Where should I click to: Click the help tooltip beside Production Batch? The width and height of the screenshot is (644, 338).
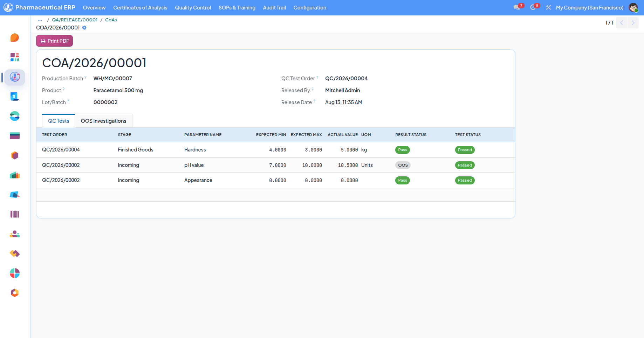pyautogui.click(x=85, y=77)
